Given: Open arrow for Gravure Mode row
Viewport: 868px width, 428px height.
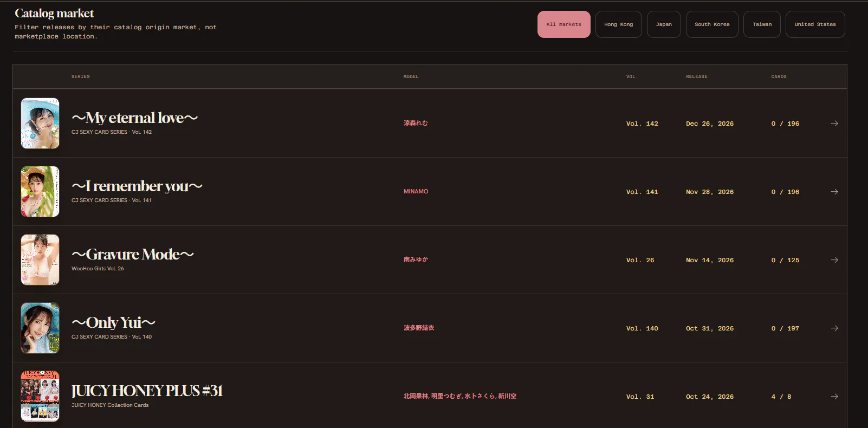Looking at the screenshot, I should tap(834, 260).
